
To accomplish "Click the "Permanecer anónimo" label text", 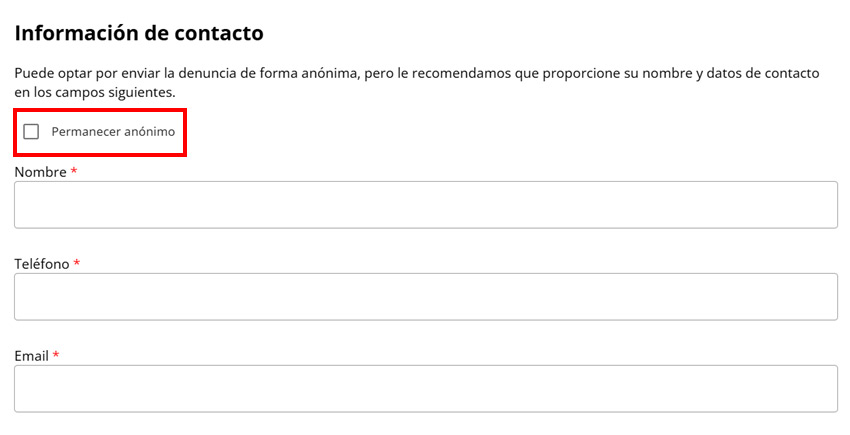I will (113, 132).
